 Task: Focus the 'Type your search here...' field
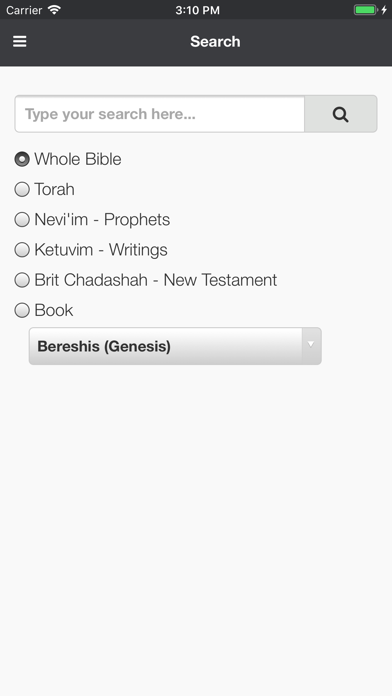click(x=160, y=114)
